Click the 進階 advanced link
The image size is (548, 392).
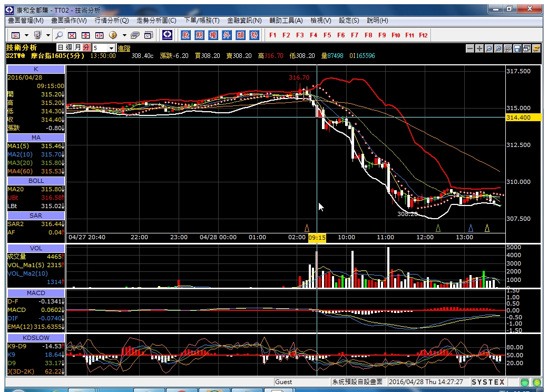pos(124,48)
